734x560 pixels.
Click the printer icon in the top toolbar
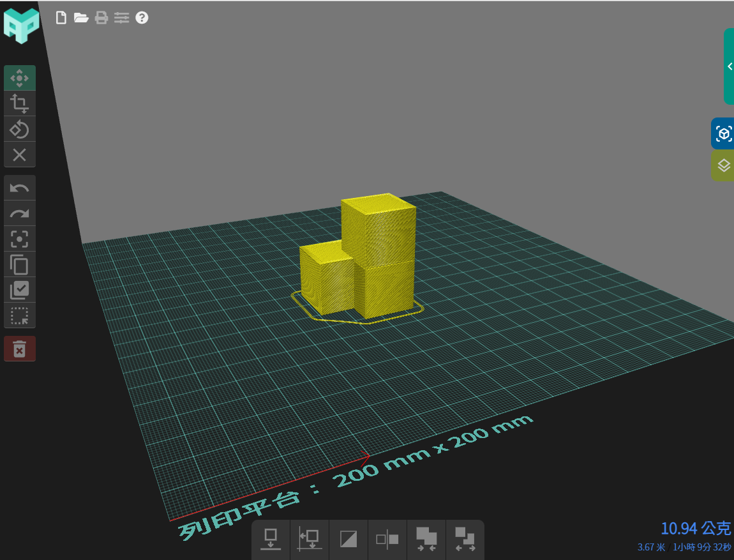tap(101, 18)
